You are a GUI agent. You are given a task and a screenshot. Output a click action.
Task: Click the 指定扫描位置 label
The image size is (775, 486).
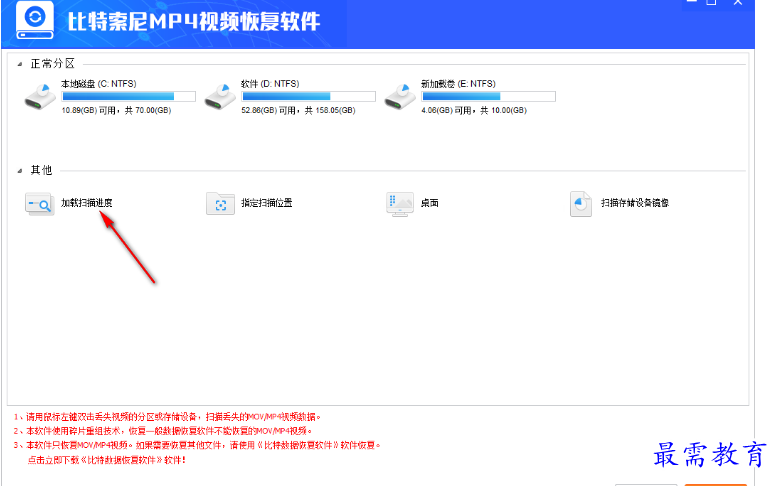(x=267, y=203)
